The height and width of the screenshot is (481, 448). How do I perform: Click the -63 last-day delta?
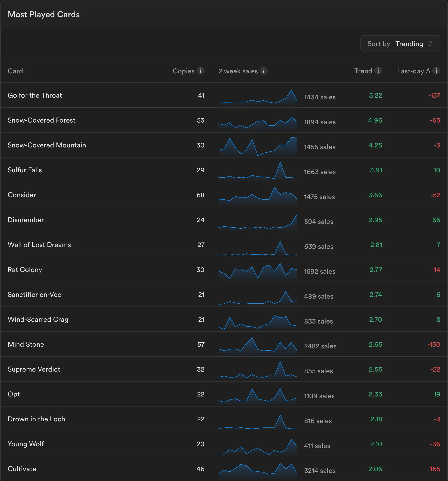(435, 120)
